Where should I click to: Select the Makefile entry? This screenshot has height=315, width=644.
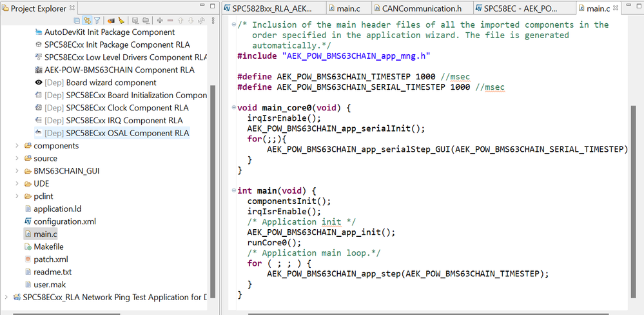(44, 247)
